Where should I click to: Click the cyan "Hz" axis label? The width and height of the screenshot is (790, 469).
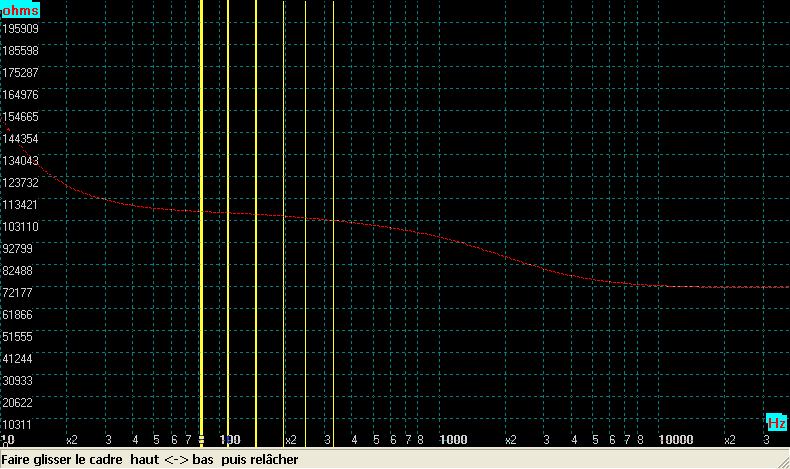point(776,421)
